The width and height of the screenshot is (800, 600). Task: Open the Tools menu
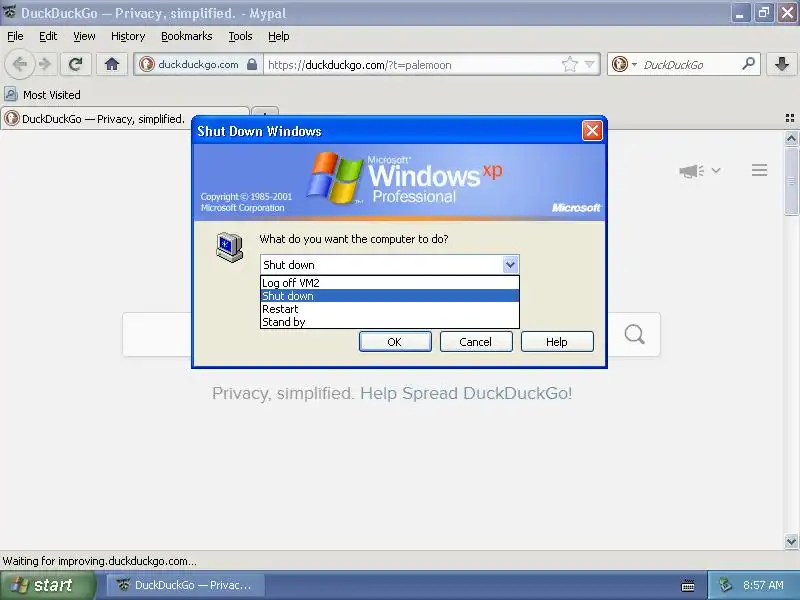240,36
